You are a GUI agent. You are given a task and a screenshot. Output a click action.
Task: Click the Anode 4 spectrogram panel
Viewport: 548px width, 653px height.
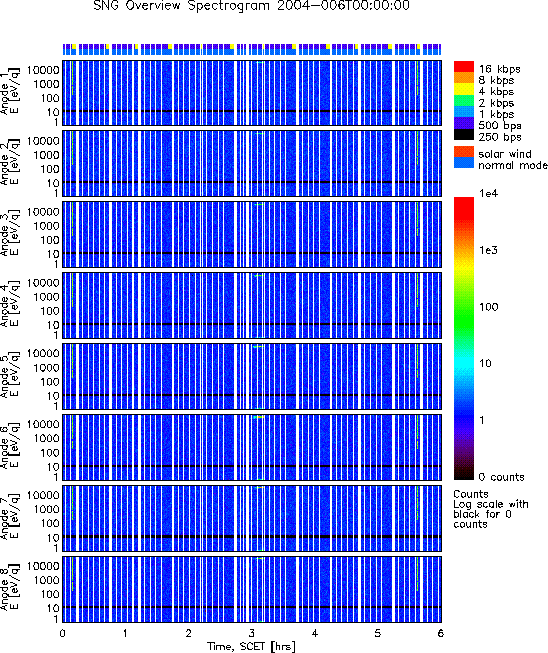[x=252, y=305]
